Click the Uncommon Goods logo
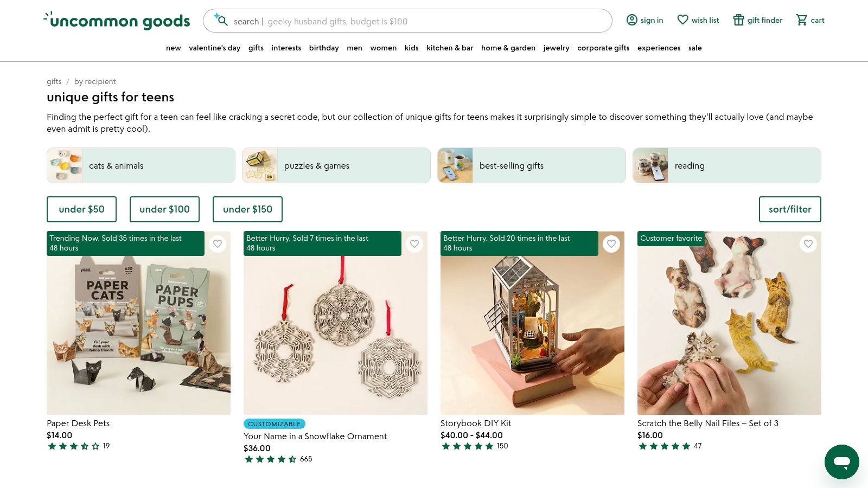Image resolution: width=868 pixels, height=488 pixels. pyautogui.click(x=117, y=20)
